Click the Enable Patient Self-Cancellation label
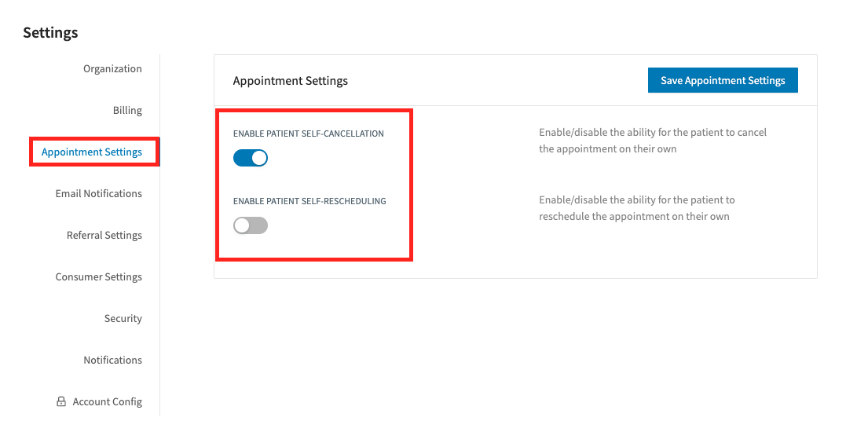Viewport: 868px width, 432px height. click(x=309, y=134)
